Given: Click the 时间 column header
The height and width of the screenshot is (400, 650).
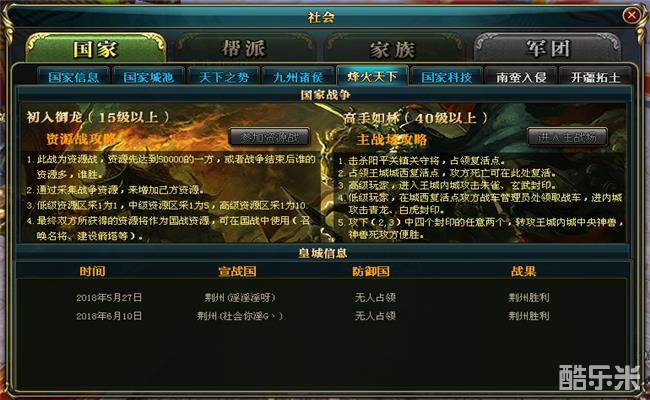Looking at the screenshot, I should (x=92, y=272).
